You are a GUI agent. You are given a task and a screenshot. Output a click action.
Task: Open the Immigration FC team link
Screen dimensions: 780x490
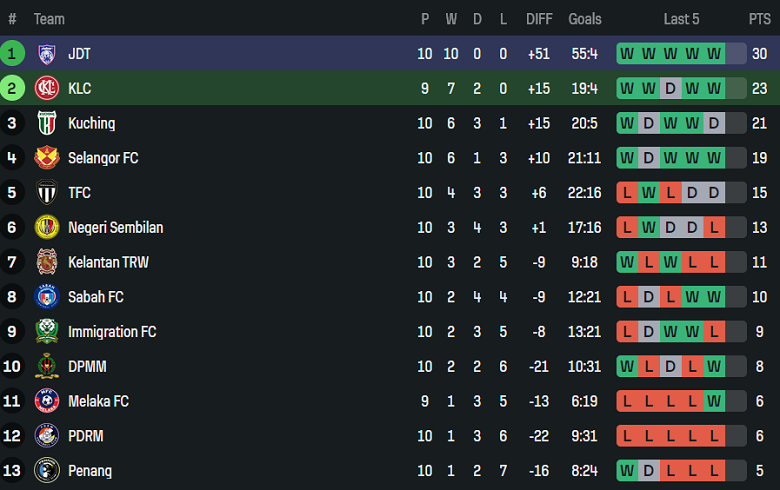point(112,332)
